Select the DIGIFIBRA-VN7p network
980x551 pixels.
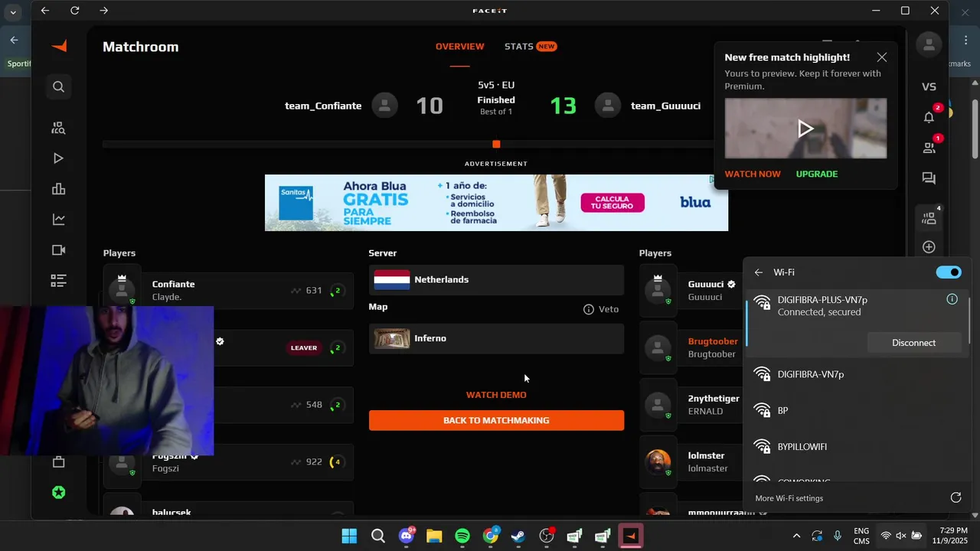pyautogui.click(x=857, y=374)
